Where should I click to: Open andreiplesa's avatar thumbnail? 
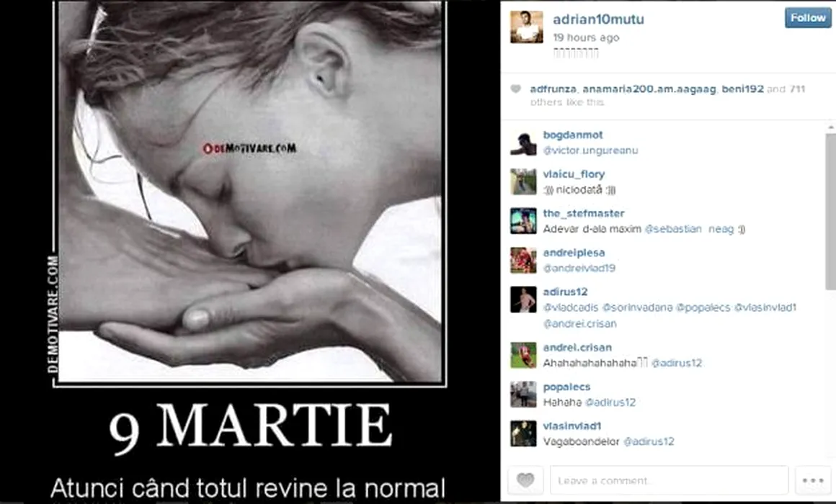pos(523,260)
